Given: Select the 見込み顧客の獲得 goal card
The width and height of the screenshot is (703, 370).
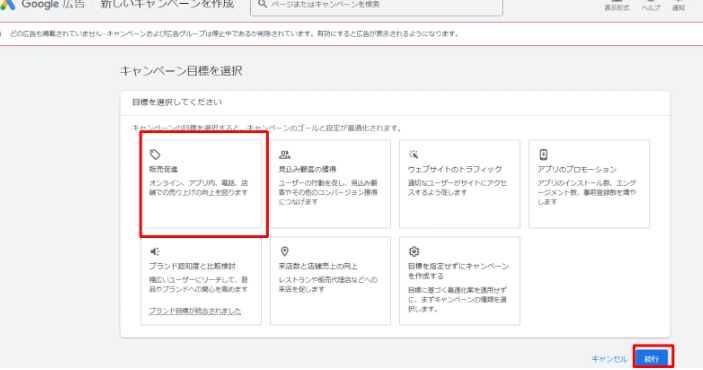Looking at the screenshot, I should tap(330, 183).
